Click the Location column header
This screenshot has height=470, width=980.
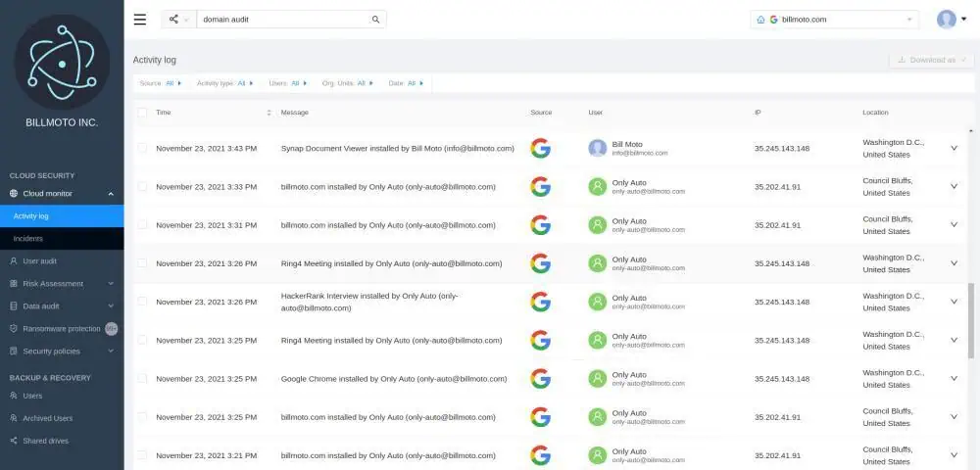(875, 113)
